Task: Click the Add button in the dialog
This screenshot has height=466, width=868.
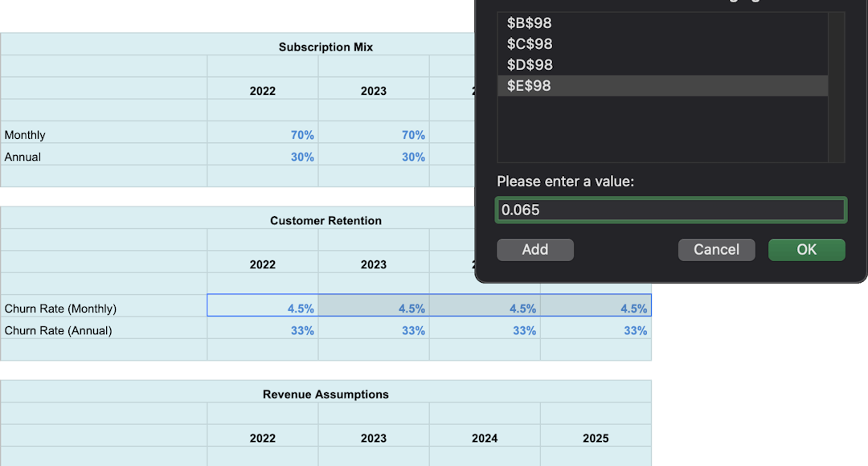Action: [535, 250]
